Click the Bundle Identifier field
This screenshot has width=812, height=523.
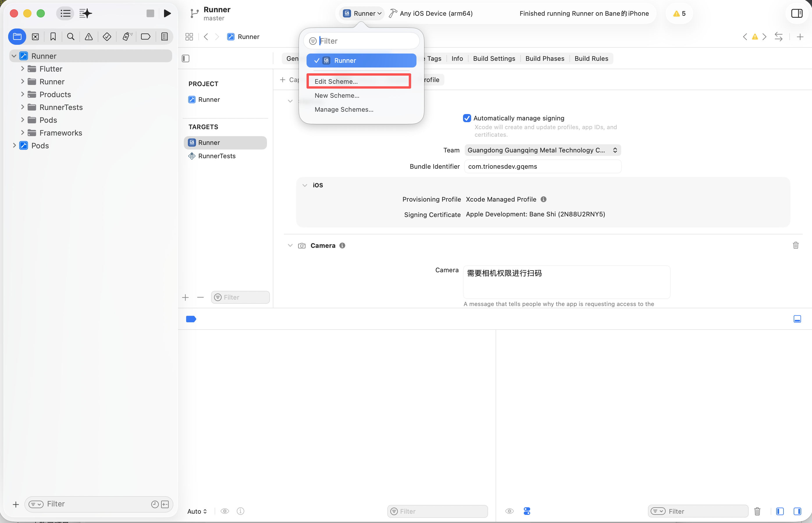pos(542,166)
